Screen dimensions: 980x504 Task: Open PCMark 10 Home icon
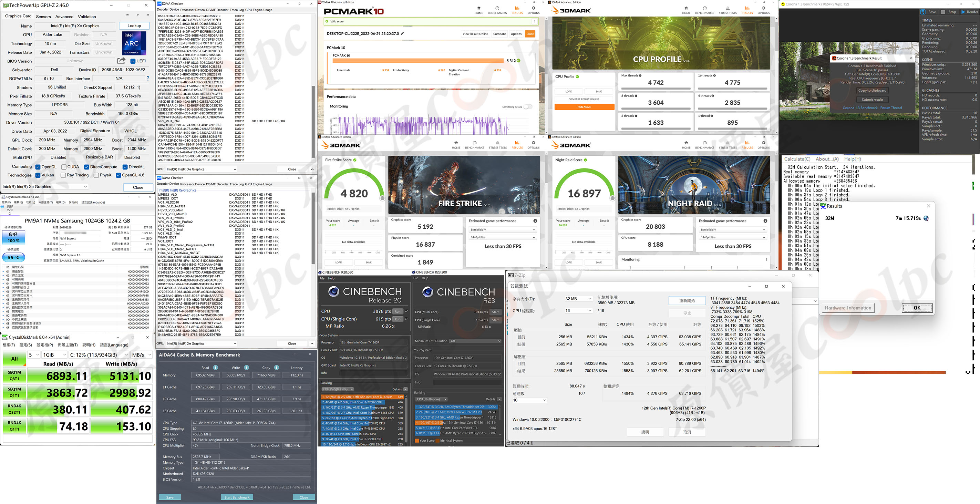coord(478,8)
